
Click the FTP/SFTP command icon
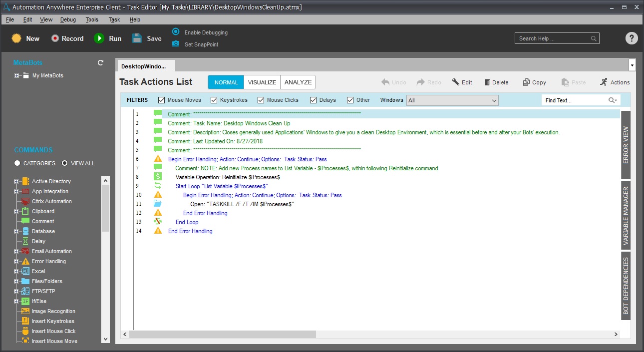point(26,291)
